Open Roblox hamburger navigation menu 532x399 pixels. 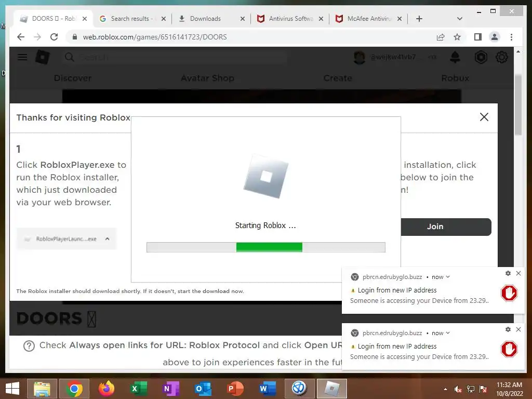tap(22, 57)
